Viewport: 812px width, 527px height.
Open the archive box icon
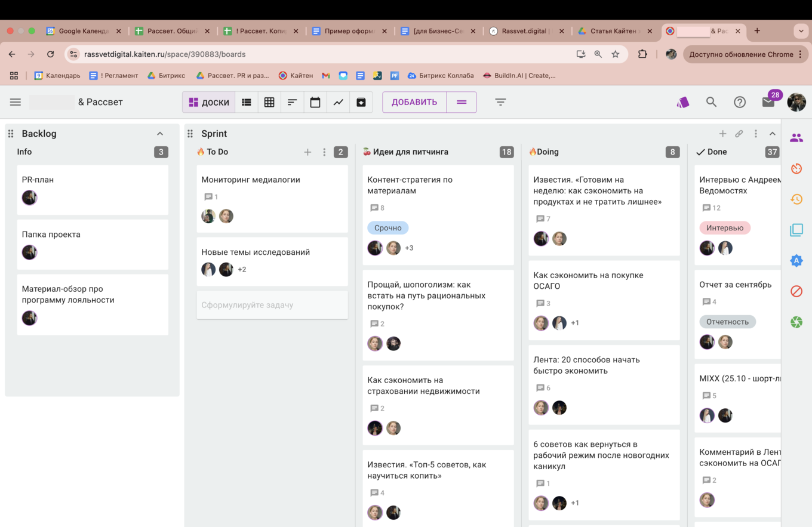tap(361, 102)
